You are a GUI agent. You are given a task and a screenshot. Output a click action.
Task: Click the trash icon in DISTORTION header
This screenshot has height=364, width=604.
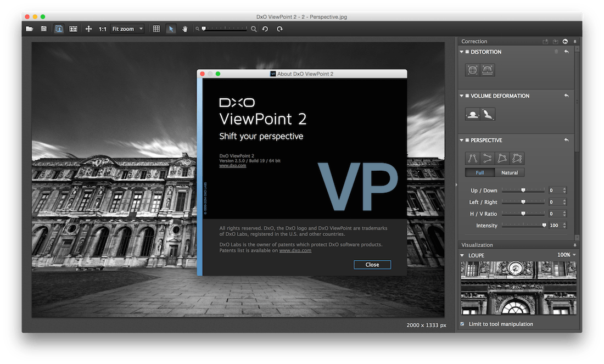pyautogui.click(x=556, y=52)
